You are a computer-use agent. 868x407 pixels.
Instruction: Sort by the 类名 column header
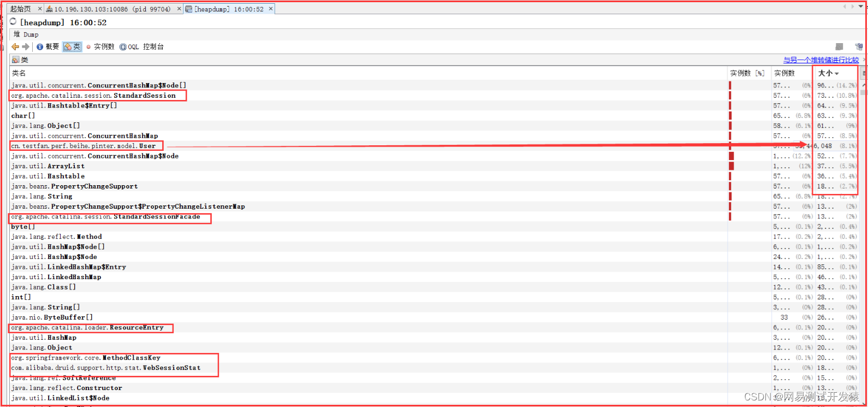368,73
